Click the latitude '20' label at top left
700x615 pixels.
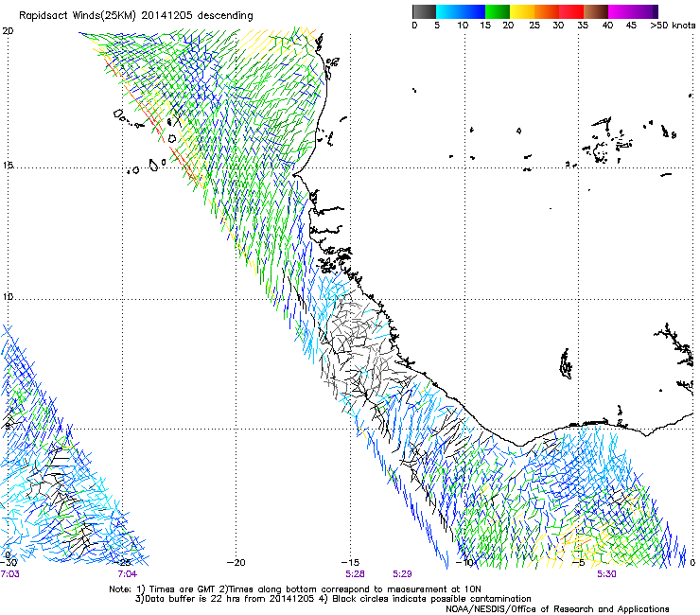point(8,31)
